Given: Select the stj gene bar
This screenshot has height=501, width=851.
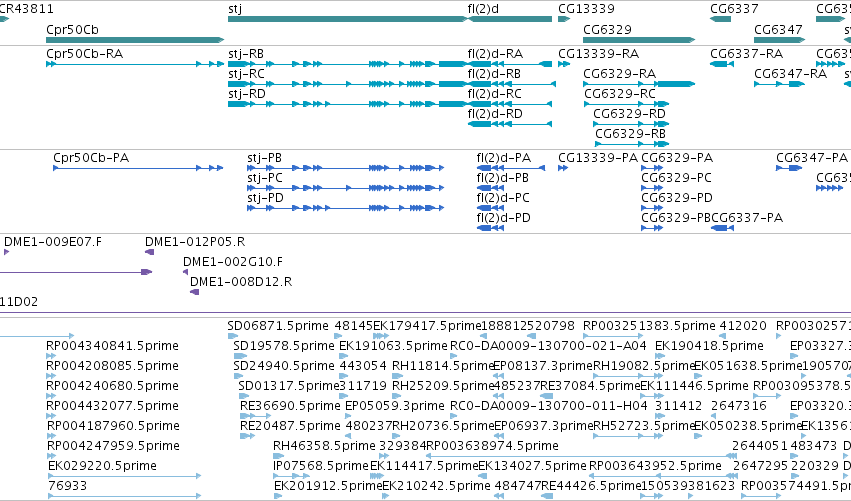Looking at the screenshot, I should pyautogui.click(x=347, y=19).
